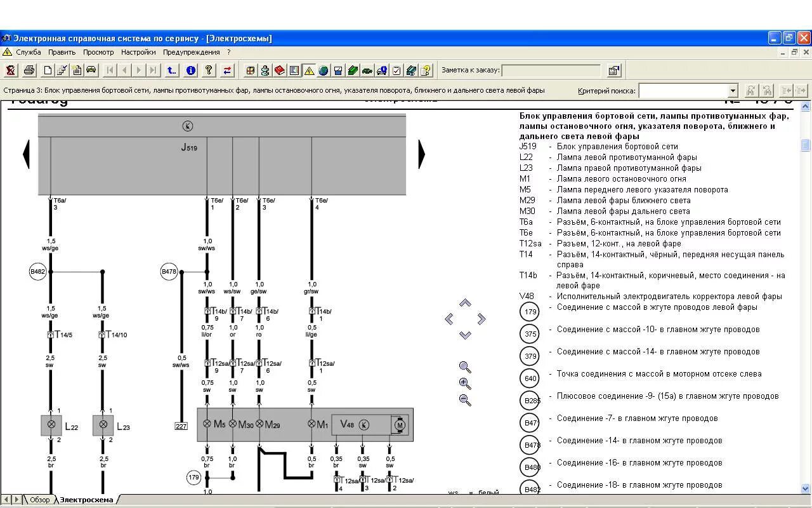Click the notes document toolbar icon
Viewport: 812px width, 508px height.
(x=77, y=70)
